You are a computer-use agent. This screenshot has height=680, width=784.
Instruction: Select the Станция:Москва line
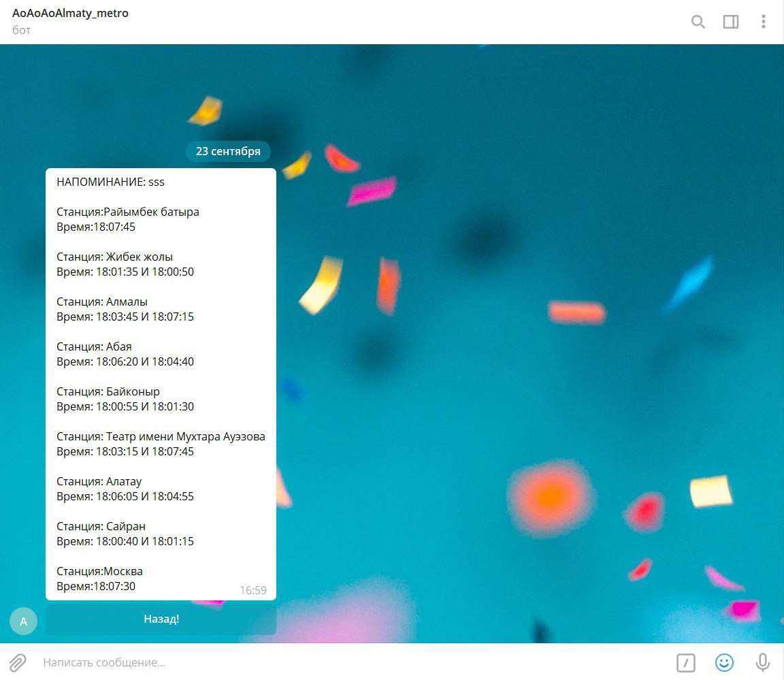click(99, 572)
